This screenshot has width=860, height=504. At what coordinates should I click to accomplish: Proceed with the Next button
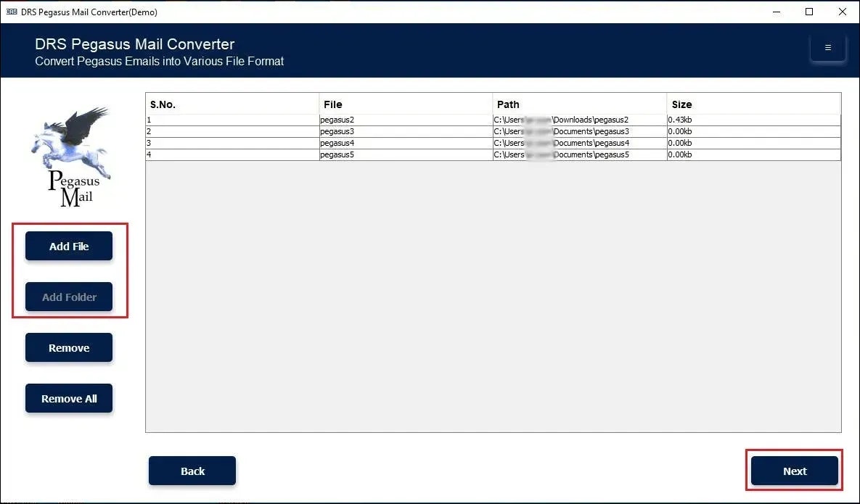tap(795, 471)
